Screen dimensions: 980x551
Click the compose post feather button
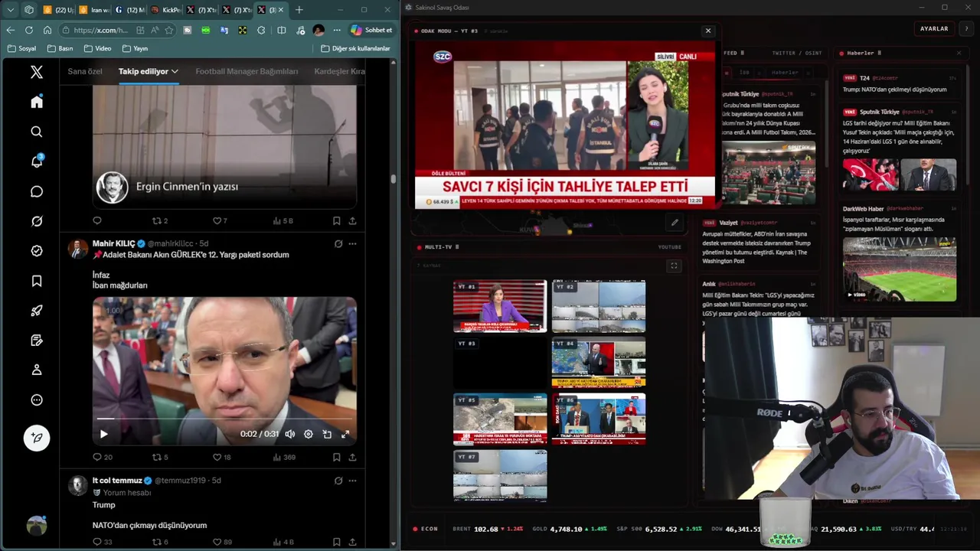[37, 438]
